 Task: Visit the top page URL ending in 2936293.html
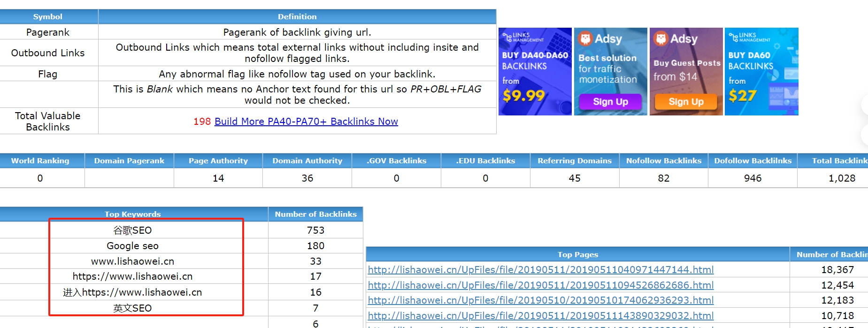(540, 300)
